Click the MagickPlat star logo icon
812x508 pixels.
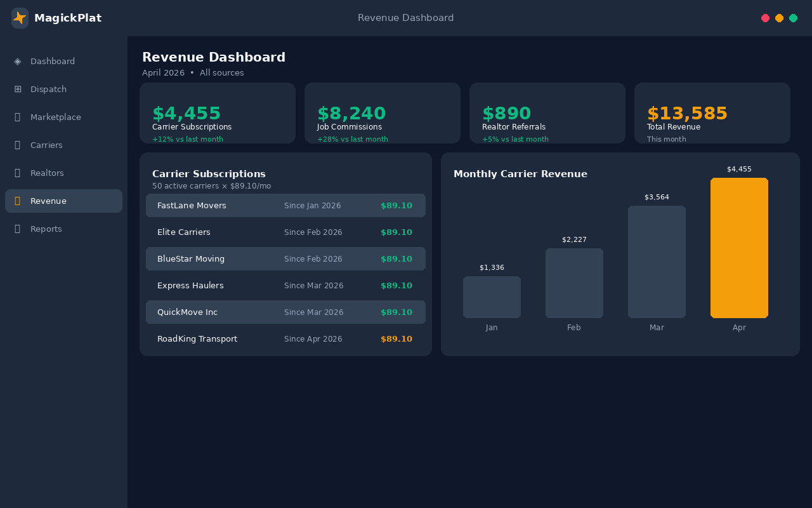(20, 18)
